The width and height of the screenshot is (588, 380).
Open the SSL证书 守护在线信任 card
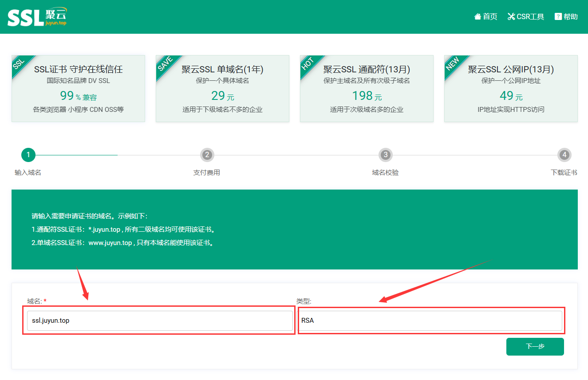(78, 88)
